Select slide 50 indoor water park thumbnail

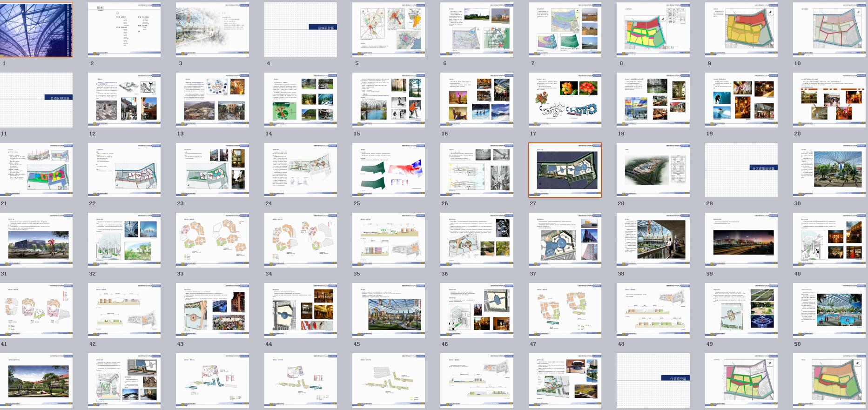pos(830,310)
